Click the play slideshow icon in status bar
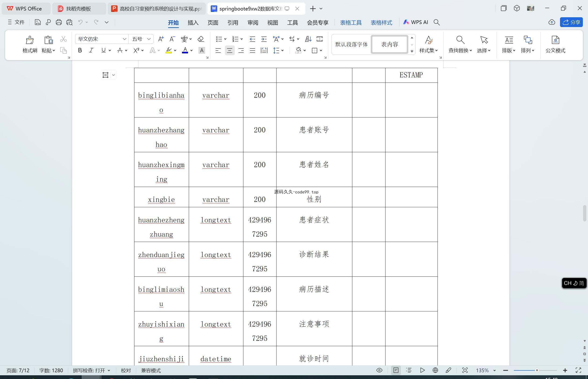The height and width of the screenshot is (379, 588). point(422,370)
